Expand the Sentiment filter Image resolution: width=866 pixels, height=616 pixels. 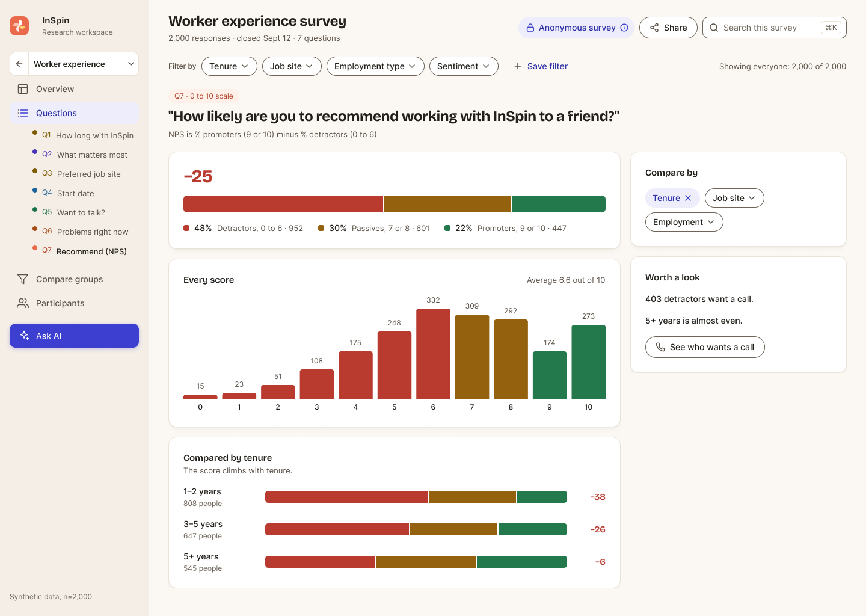[x=464, y=66]
